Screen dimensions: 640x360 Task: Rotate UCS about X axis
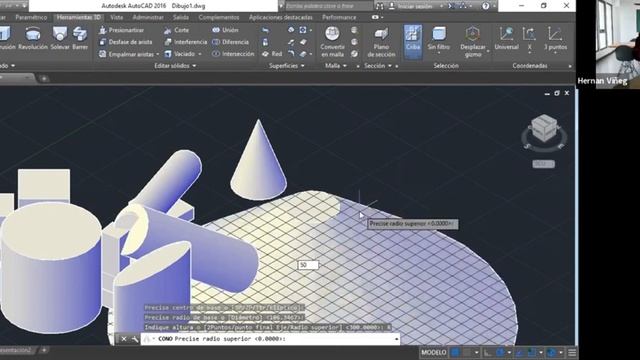pyautogui.click(x=529, y=38)
